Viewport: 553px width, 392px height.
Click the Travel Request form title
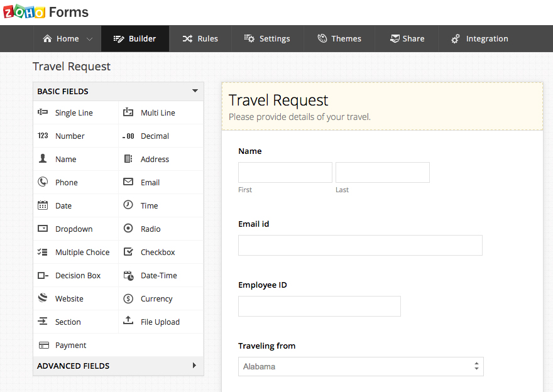278,100
